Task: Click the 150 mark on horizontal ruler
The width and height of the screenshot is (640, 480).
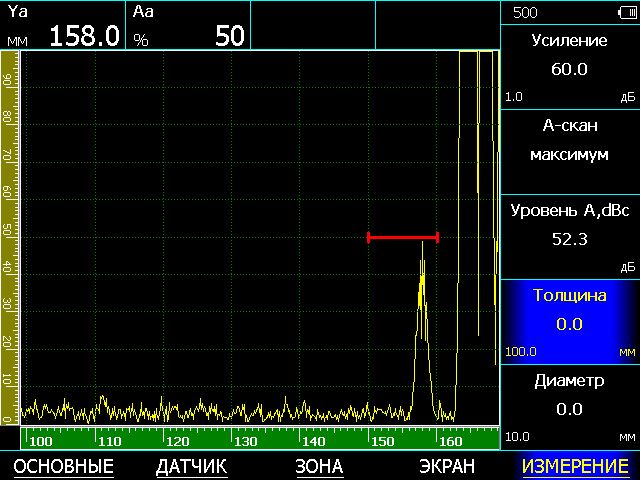Action: point(382,441)
